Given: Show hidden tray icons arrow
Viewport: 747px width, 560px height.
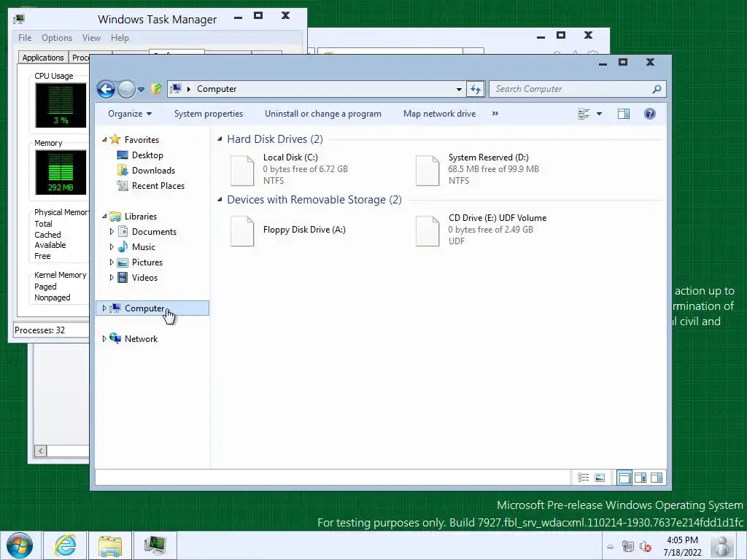Looking at the screenshot, I should coord(611,547).
